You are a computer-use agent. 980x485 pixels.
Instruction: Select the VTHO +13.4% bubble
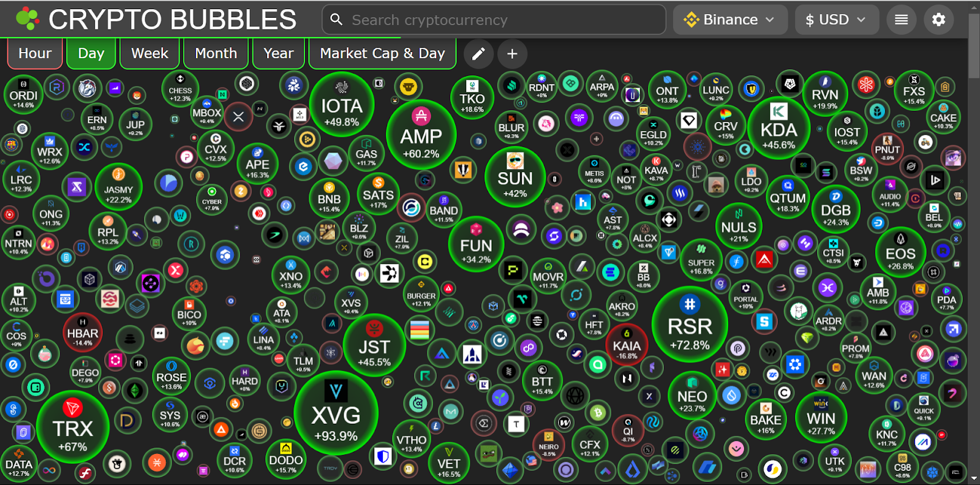tap(411, 438)
